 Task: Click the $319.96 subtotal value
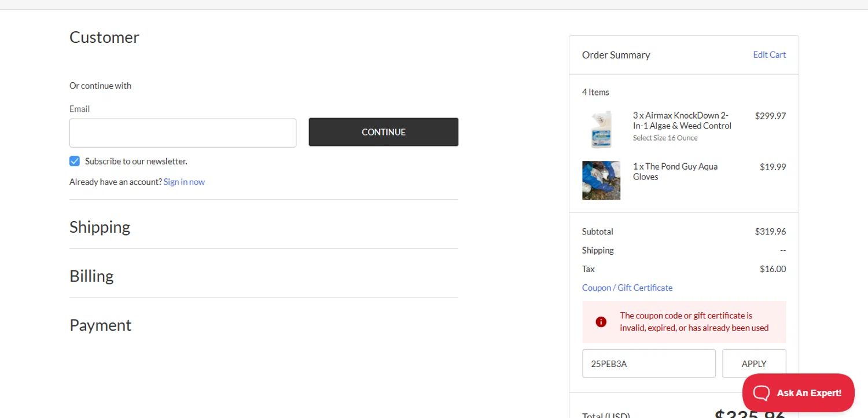coord(770,232)
